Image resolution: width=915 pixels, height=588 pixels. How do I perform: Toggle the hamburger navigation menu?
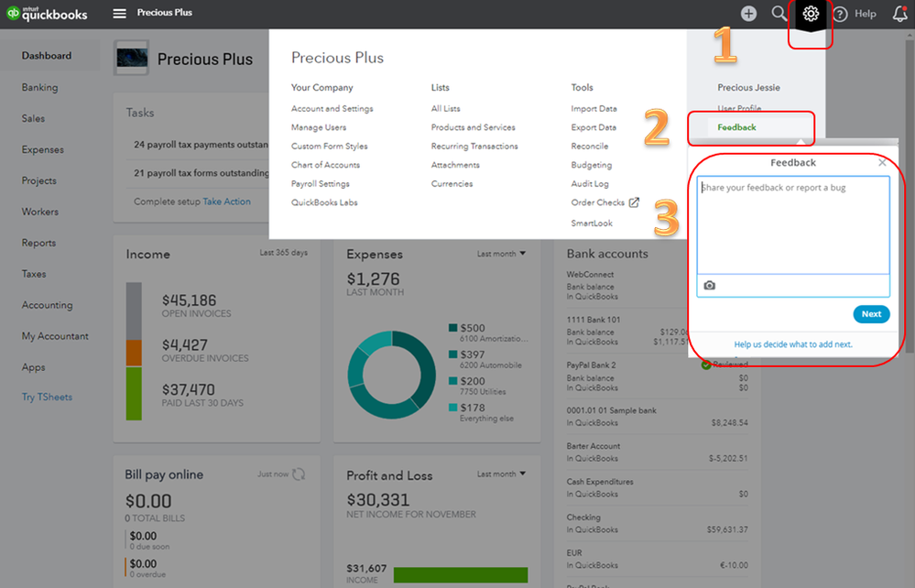click(x=119, y=13)
